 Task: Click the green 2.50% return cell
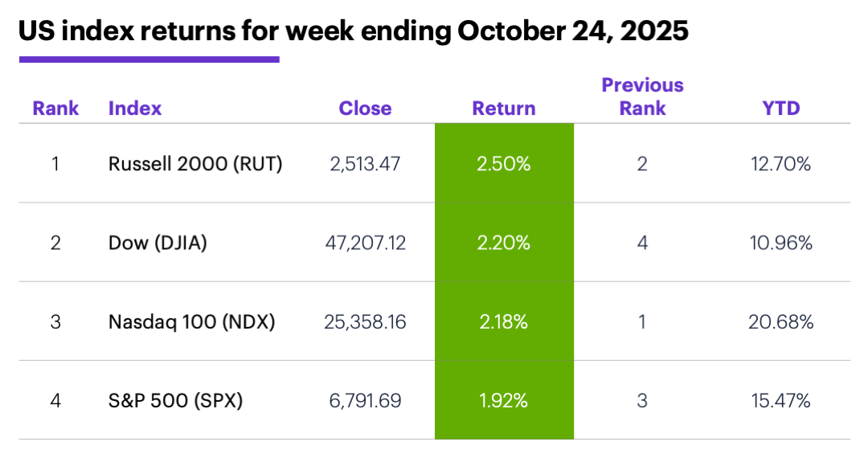(x=504, y=164)
